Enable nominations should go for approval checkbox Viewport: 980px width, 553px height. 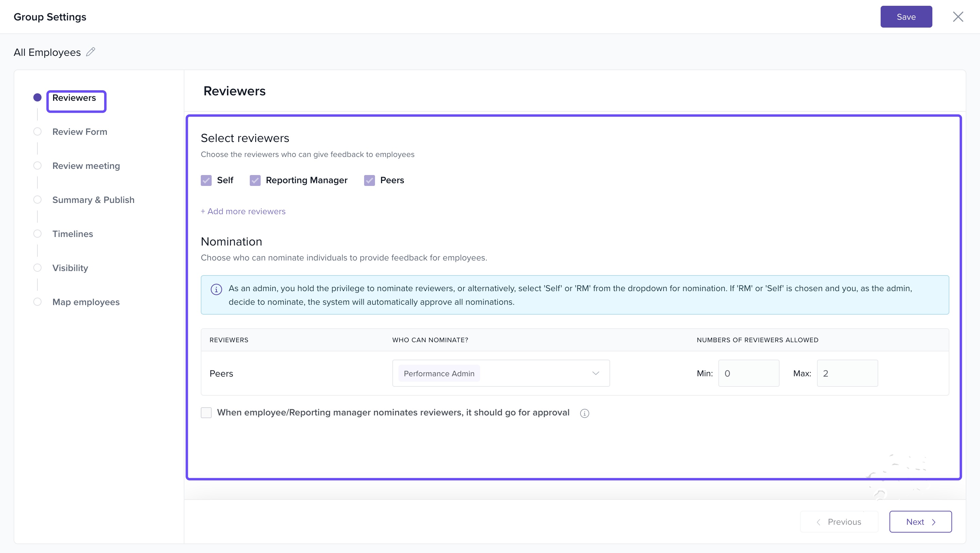tap(206, 413)
